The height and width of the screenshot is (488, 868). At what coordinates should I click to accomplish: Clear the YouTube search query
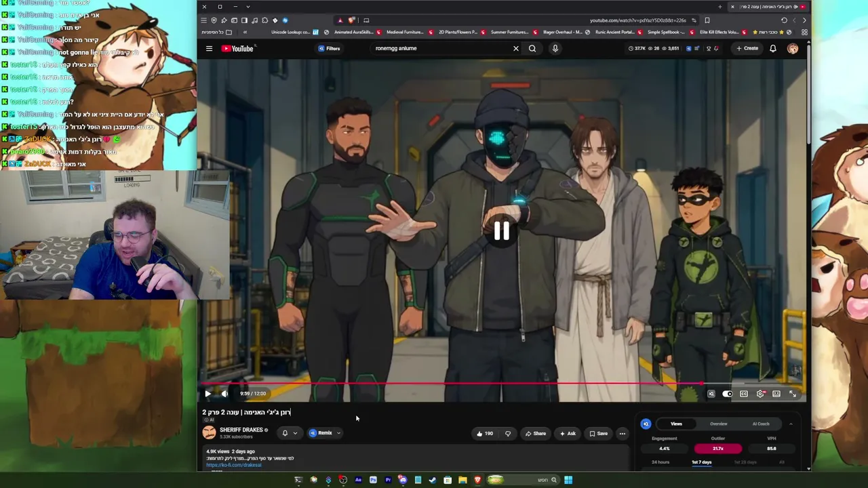pos(516,49)
